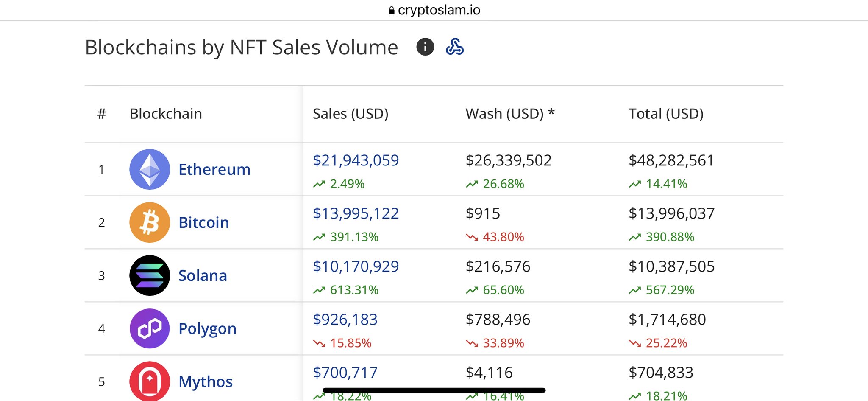Open Solana sales value $10,170,929
Viewport: 868px width, 401px height.
356,266
